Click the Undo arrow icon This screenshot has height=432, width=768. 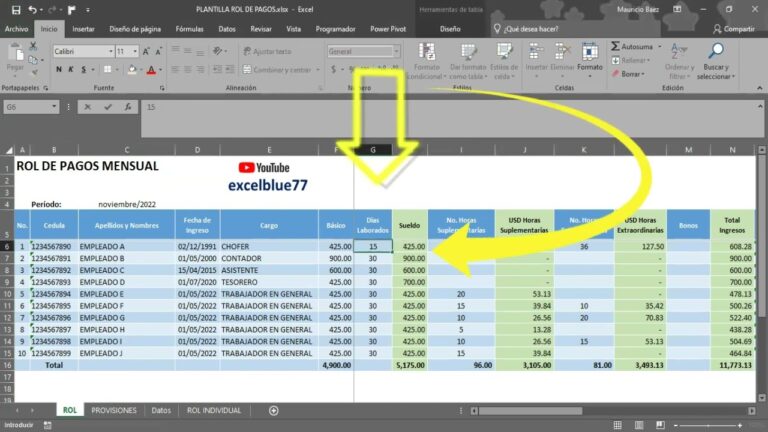click(32, 9)
